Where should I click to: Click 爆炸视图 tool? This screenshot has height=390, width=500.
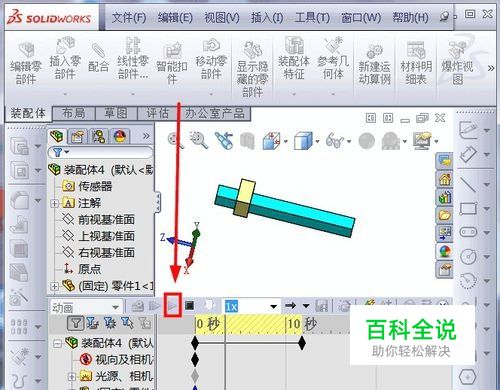457,63
